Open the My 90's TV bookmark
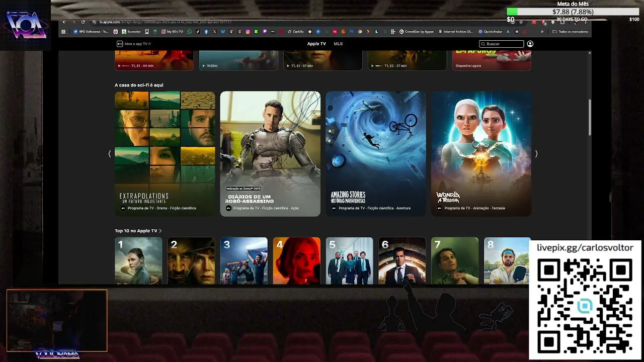The image size is (644, 362). click(x=172, y=32)
